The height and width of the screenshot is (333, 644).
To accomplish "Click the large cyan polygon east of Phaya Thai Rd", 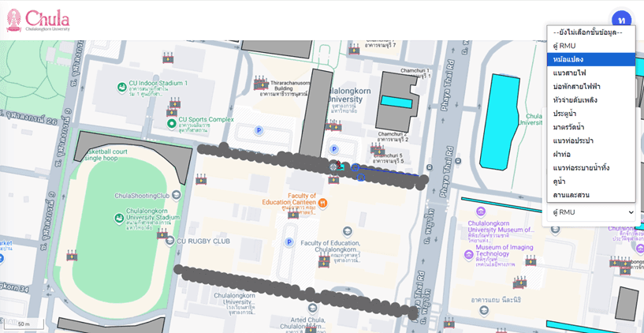I will point(499,123).
